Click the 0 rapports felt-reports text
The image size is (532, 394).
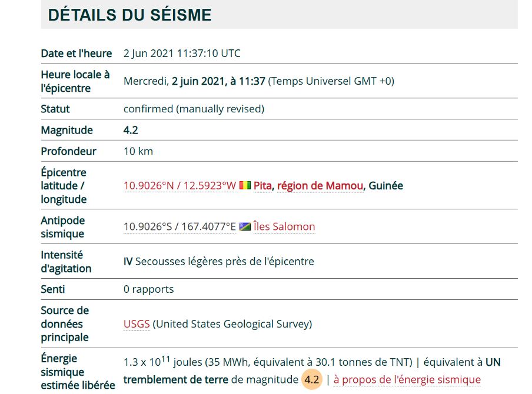(x=148, y=289)
